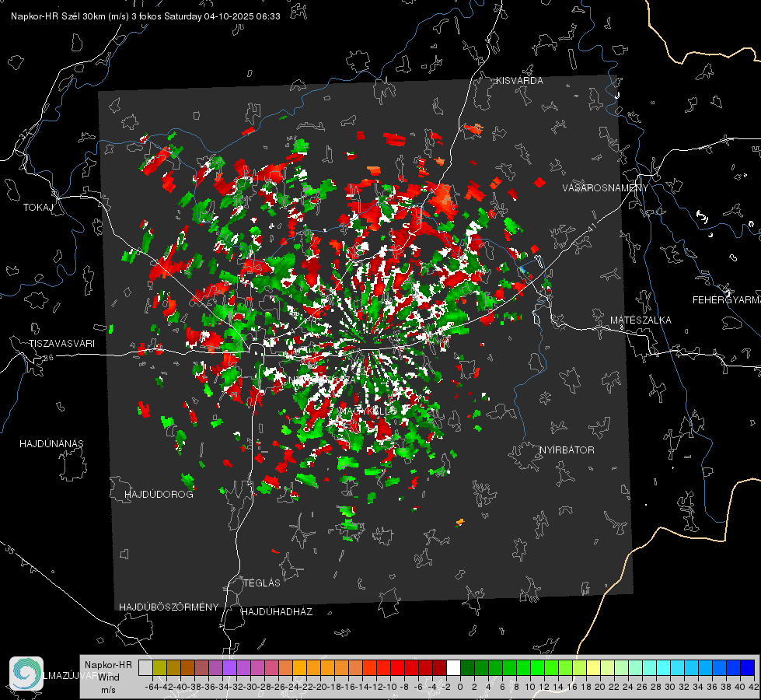Click the TÉGLÁS city label
This screenshot has height=700, width=761.
pos(262,583)
